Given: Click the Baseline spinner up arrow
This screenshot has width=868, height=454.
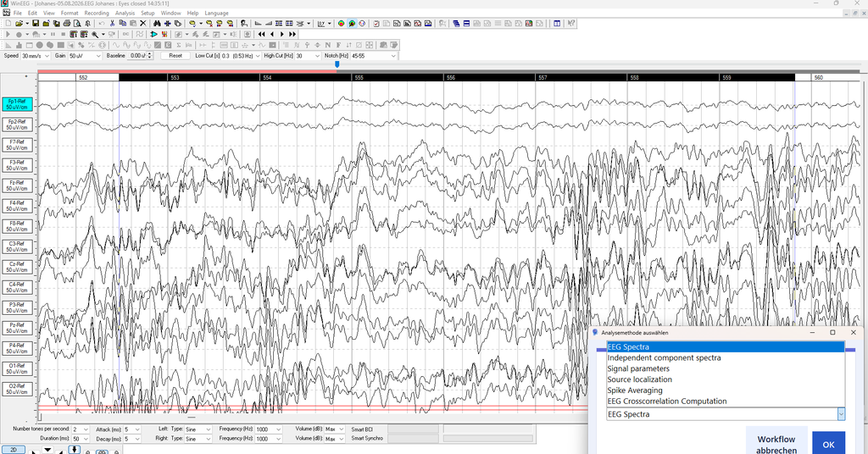Looking at the screenshot, I should point(149,54).
